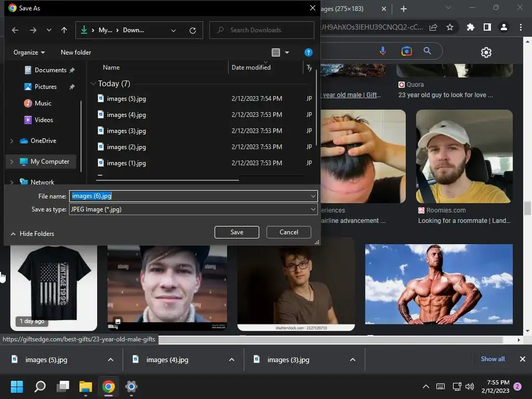Screen dimensions: 532x399
Task: Click Show all downloads link
Action: (x=493, y=359)
